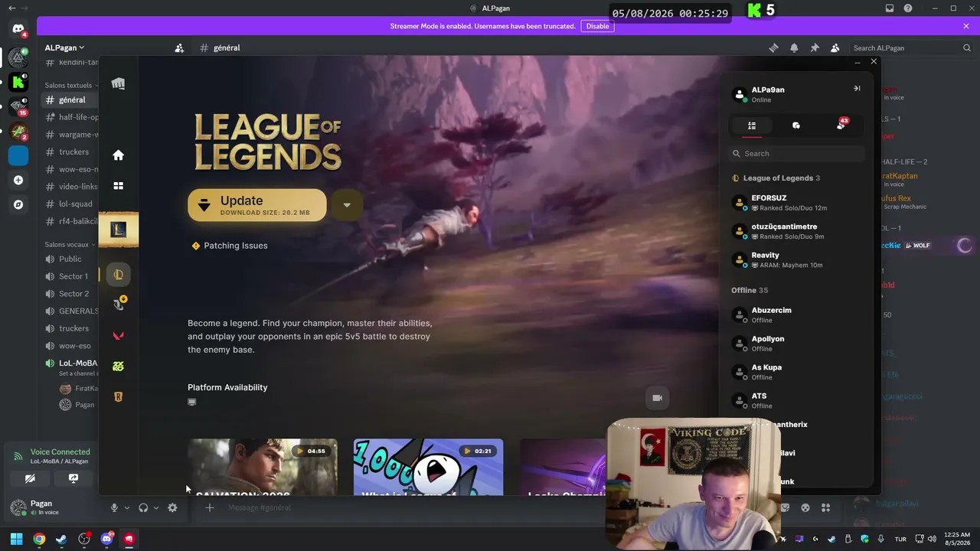Open the truckers text channel

click(71, 152)
